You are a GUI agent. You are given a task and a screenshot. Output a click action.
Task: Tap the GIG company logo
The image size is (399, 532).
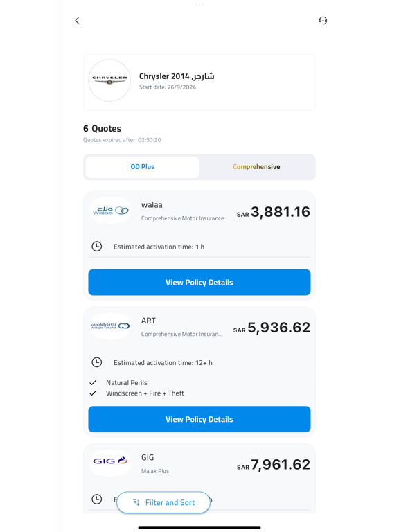[111, 461]
